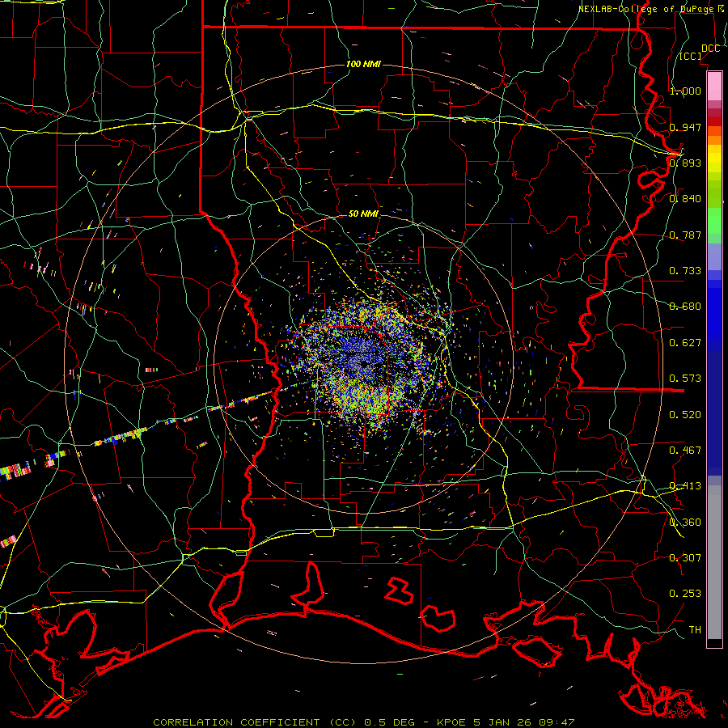Click the [CC] units label

[691, 56]
